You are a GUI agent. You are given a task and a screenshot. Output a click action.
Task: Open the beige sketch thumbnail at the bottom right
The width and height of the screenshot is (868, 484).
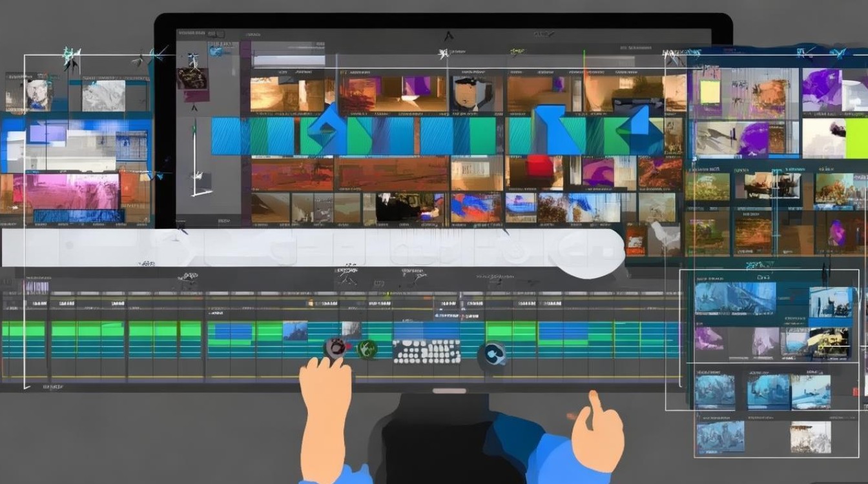811,436
